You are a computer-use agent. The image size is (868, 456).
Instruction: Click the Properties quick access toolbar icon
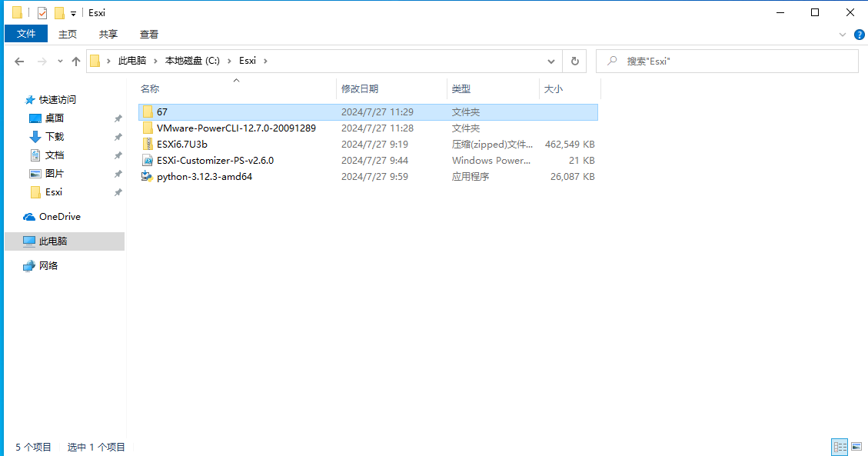(x=42, y=13)
